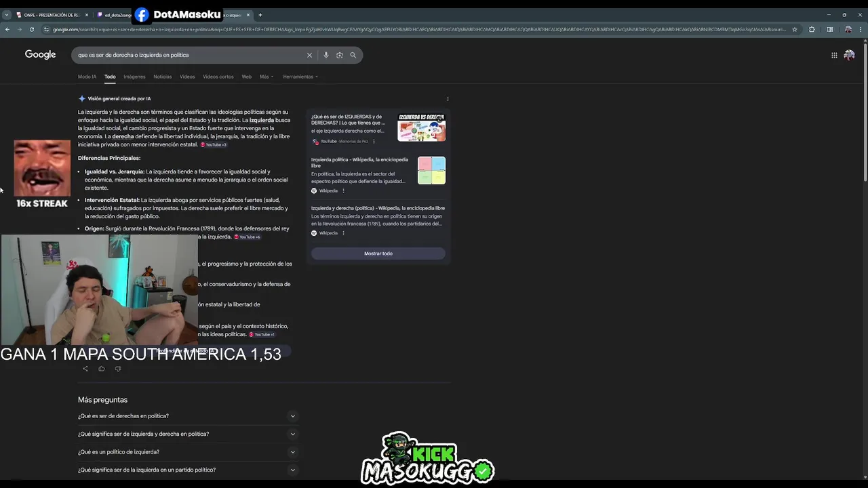Image resolution: width=868 pixels, height=488 pixels.
Task: Open ¿Qué es ser de IZQUIERDAS y de DERECHAS link
Action: [349, 119]
